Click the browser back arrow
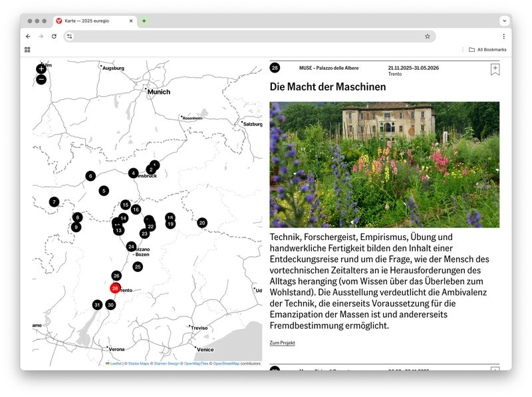Viewport: 532px width, 397px height. click(x=28, y=37)
